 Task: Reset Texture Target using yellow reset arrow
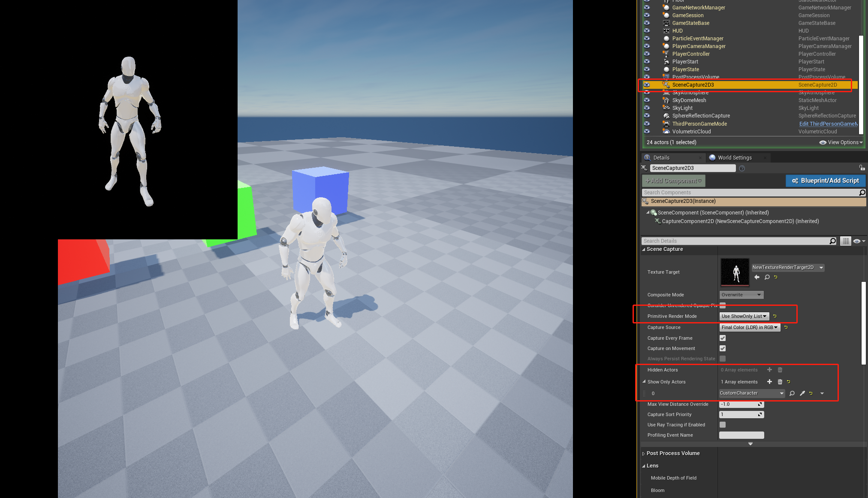776,277
